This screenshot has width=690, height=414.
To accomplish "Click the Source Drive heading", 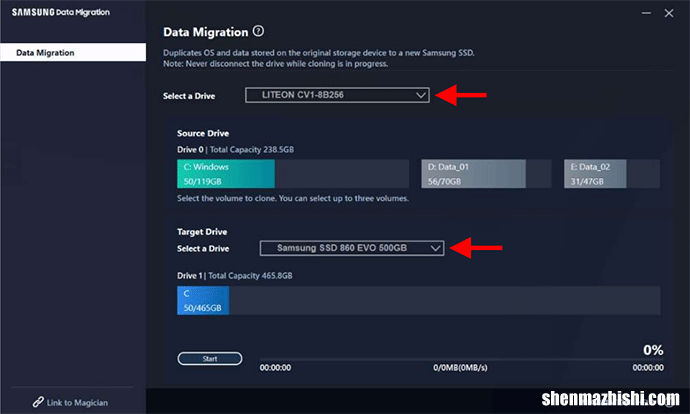I will tap(203, 133).
